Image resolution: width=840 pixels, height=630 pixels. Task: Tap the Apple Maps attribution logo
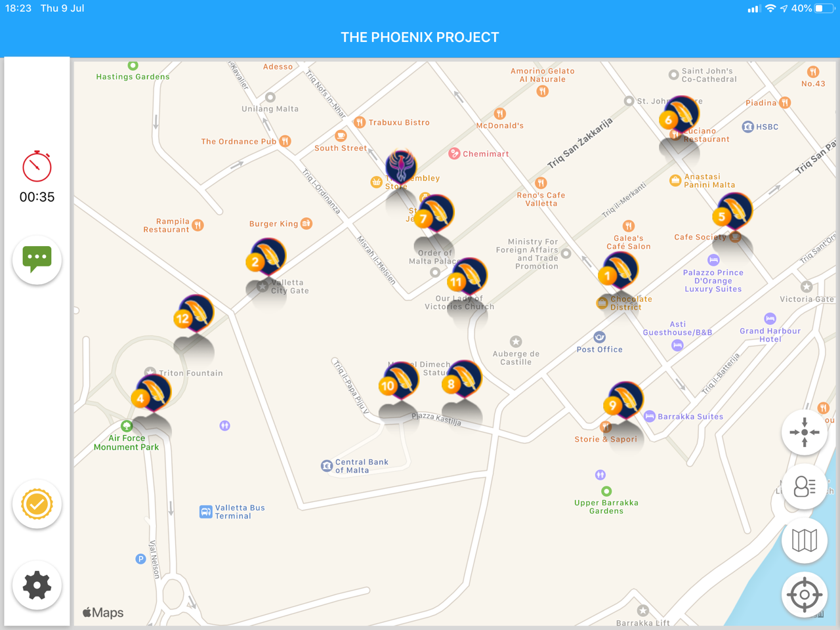pyautogui.click(x=103, y=612)
